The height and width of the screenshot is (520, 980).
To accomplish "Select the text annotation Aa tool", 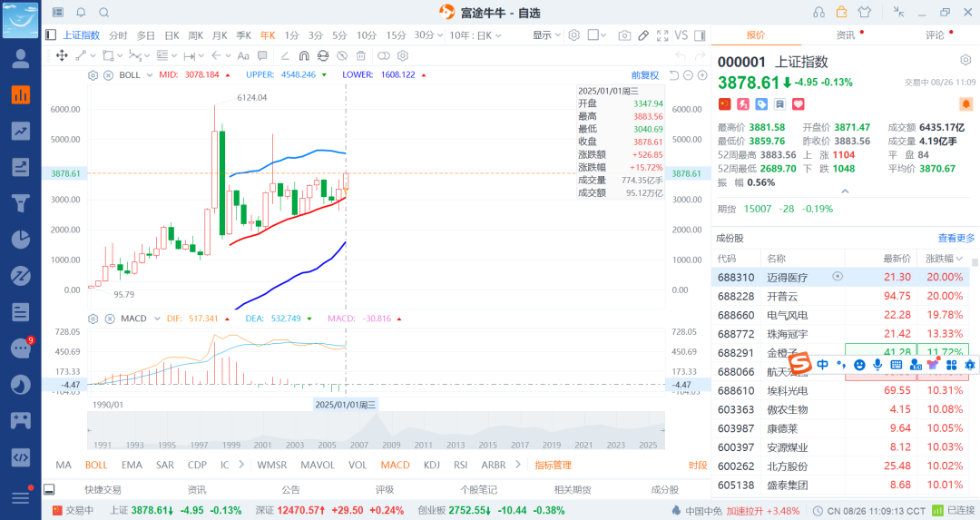I will [x=243, y=55].
